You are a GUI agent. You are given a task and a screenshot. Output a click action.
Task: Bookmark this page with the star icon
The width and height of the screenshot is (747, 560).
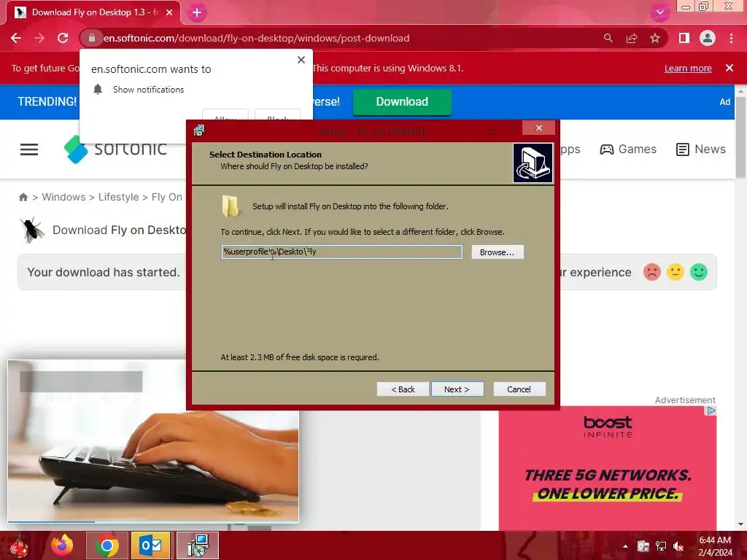pyautogui.click(x=656, y=38)
